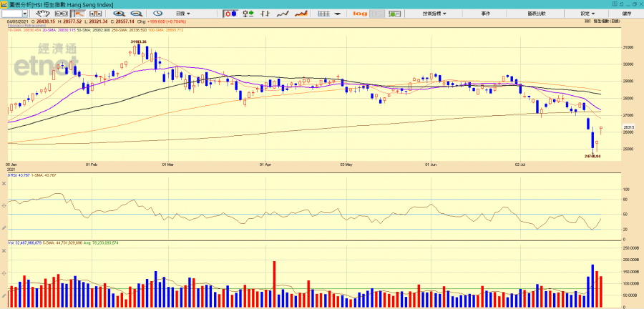Select the area chart type icon
Screen dimensions: 644x309
(302, 14)
